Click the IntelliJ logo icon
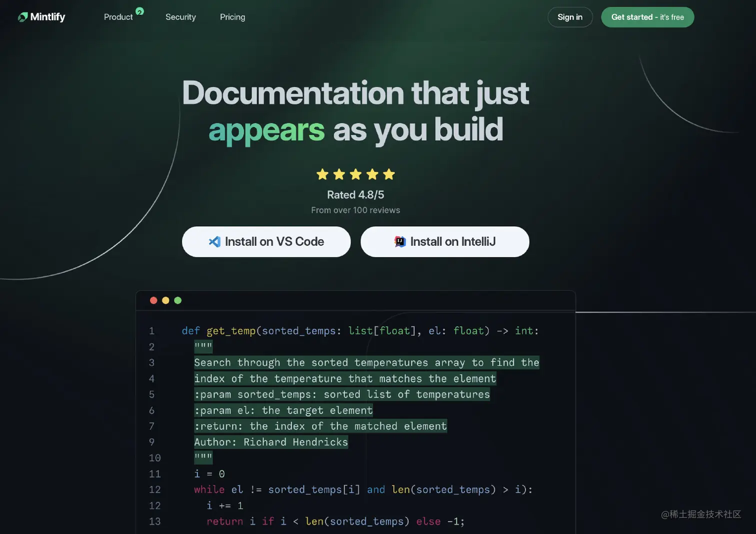This screenshot has height=534, width=756. click(400, 242)
